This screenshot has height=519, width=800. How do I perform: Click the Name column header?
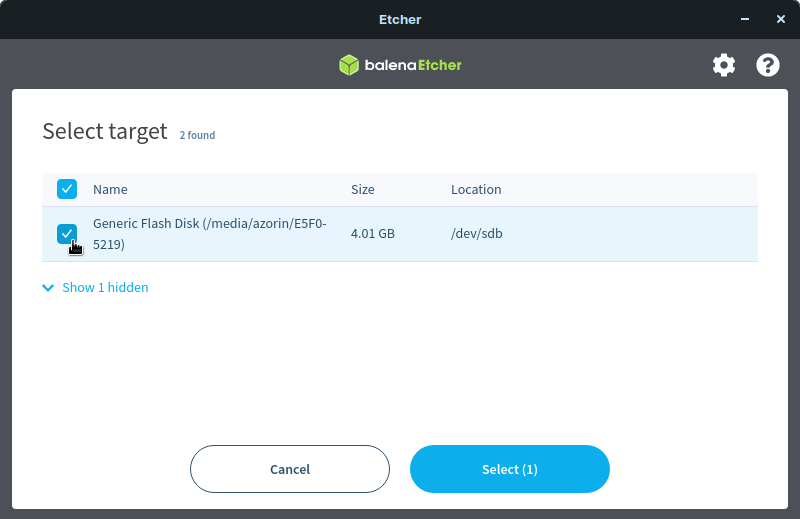[x=110, y=190]
